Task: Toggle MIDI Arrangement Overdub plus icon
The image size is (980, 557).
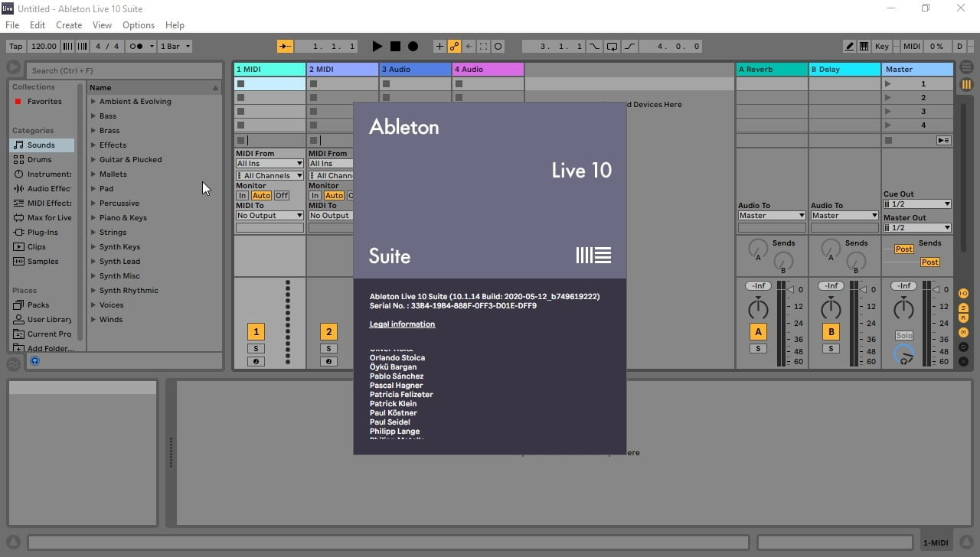Action: point(439,46)
